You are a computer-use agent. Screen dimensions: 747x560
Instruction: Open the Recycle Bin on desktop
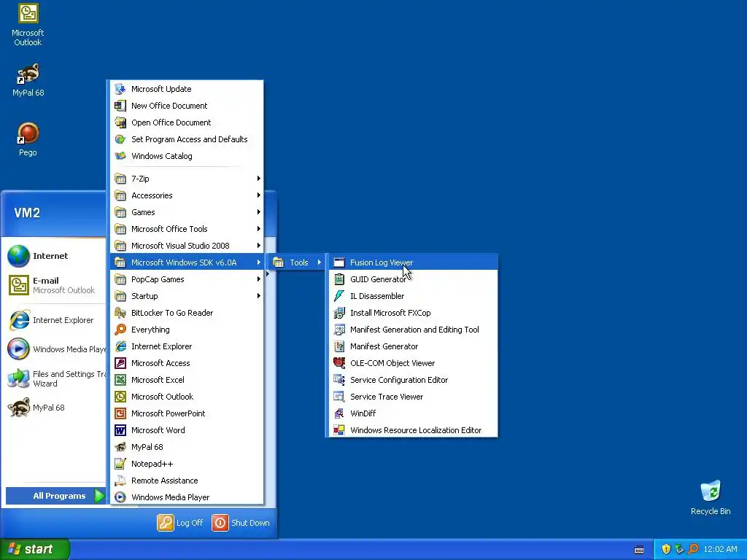pyautogui.click(x=711, y=497)
